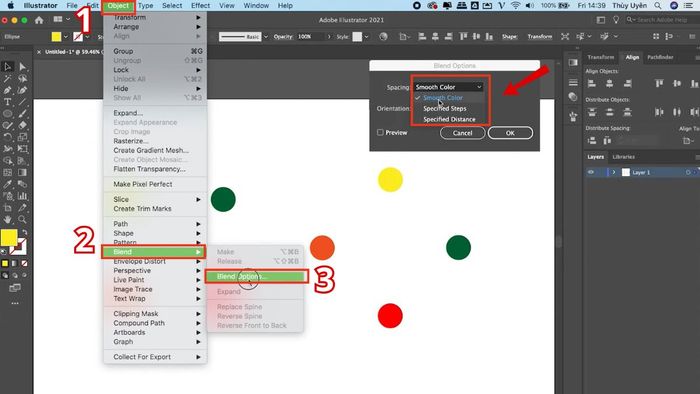Viewport: 700px width, 394px height.
Task: Expand the Clipping Mask submenu
Action: pyautogui.click(x=155, y=314)
